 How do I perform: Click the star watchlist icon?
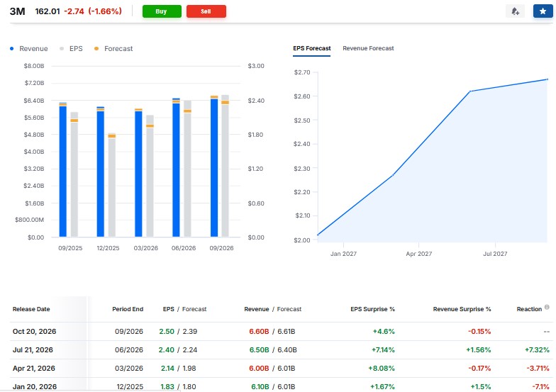coord(543,11)
